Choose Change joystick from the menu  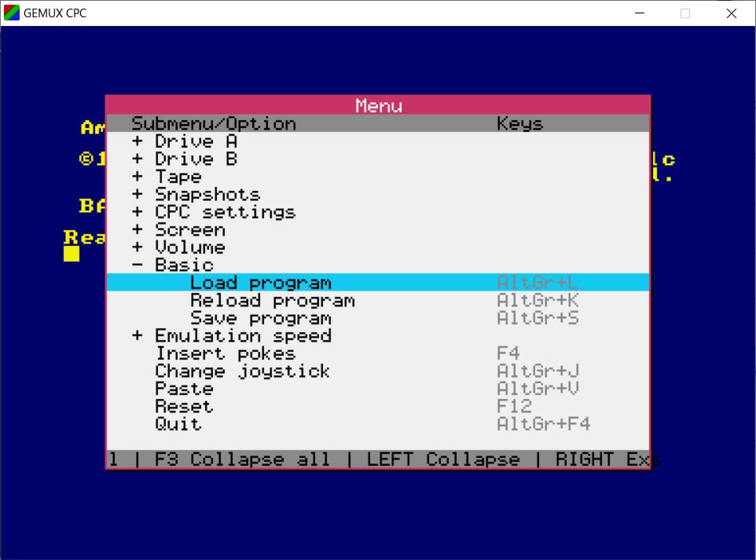click(x=378, y=371)
